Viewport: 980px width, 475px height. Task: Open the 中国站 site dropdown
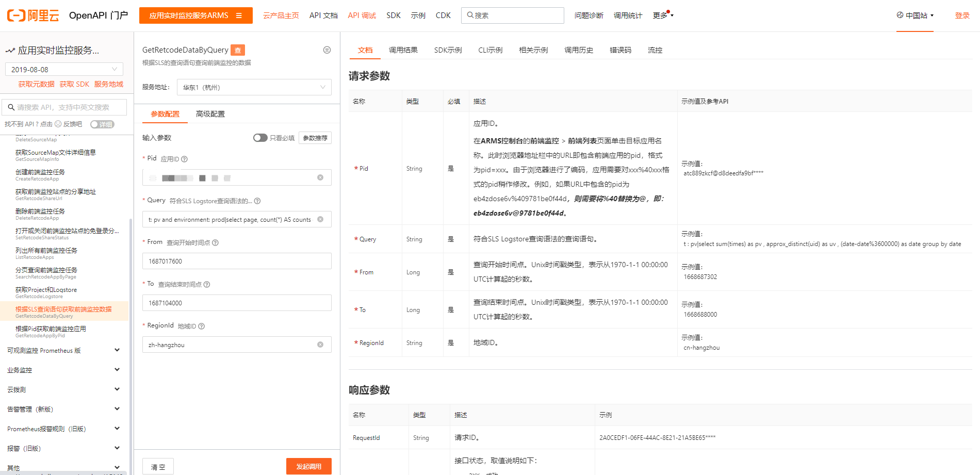(915, 15)
